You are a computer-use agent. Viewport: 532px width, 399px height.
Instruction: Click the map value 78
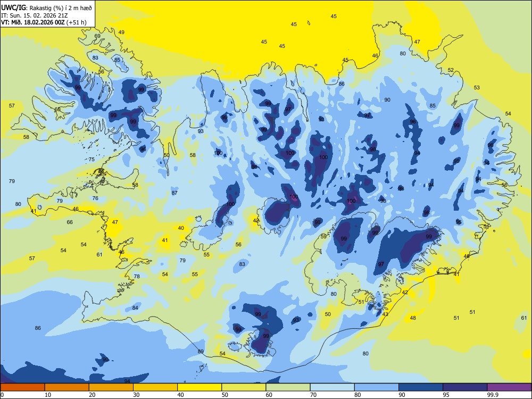pyautogui.click(x=137, y=276)
